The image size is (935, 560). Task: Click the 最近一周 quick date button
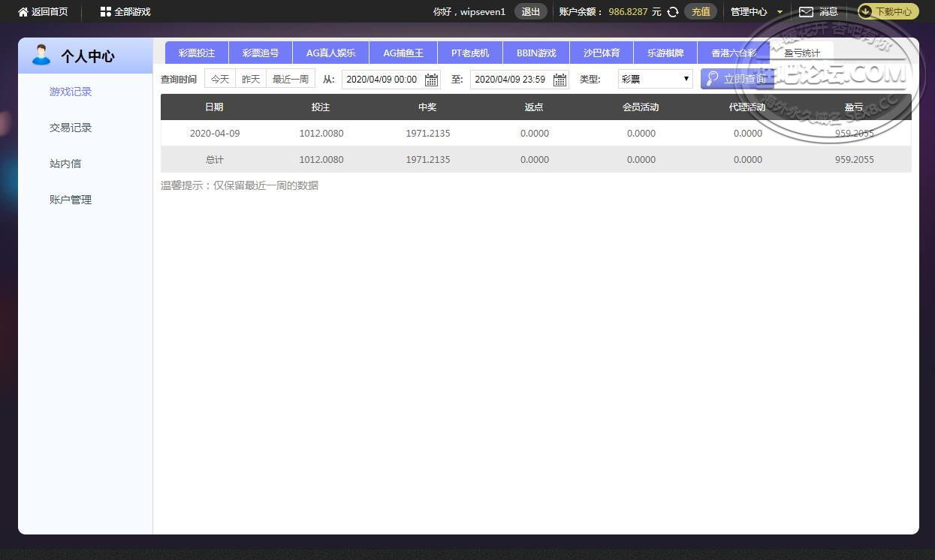tap(291, 79)
